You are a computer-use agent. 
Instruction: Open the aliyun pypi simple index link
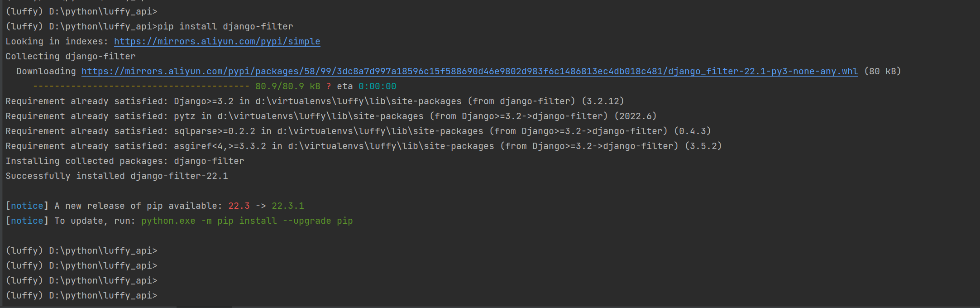217,41
